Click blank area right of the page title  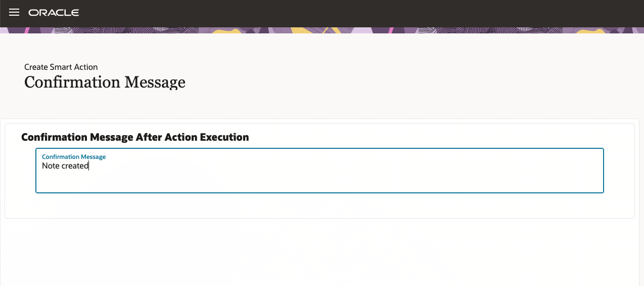point(404,82)
